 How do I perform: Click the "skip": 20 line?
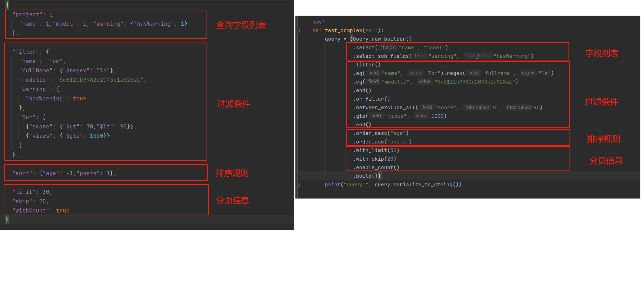[x=31, y=201]
